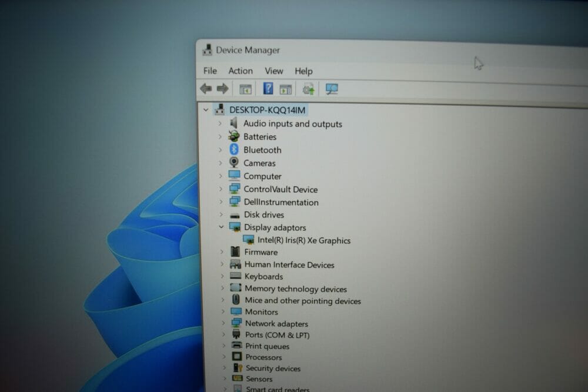This screenshot has width=588, height=392.
Task: Select the Mice and other pointing devices label
Action: pos(303,300)
